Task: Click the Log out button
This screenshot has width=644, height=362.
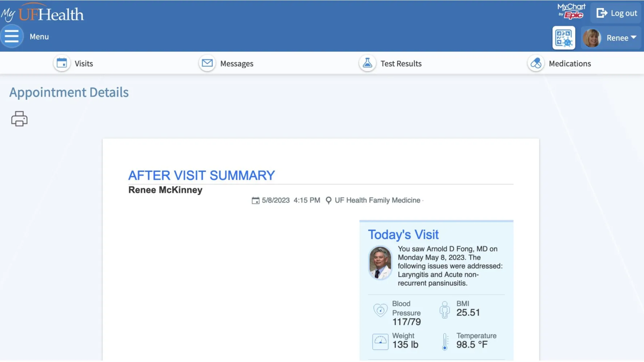Action: pos(616,13)
